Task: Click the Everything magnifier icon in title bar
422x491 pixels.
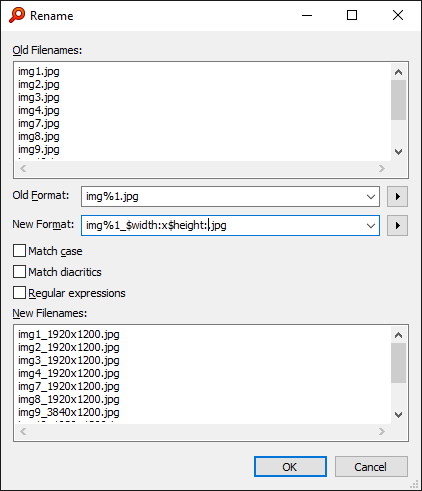Action: (17, 15)
